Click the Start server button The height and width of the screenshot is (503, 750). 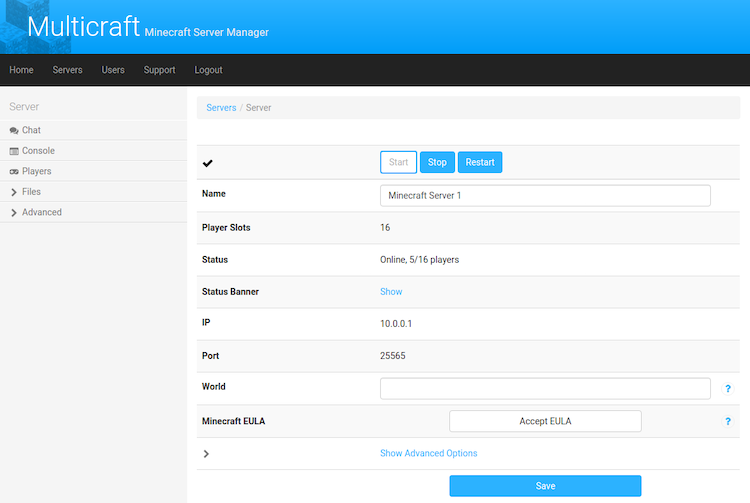pyautogui.click(x=398, y=162)
